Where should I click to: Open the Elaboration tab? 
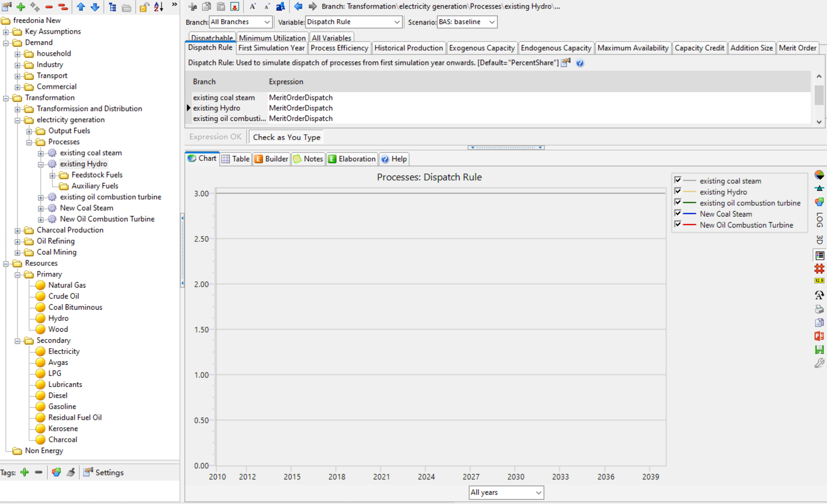(352, 159)
